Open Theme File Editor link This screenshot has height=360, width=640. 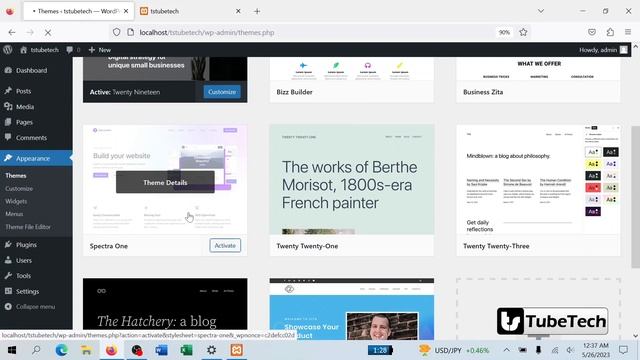28,227
